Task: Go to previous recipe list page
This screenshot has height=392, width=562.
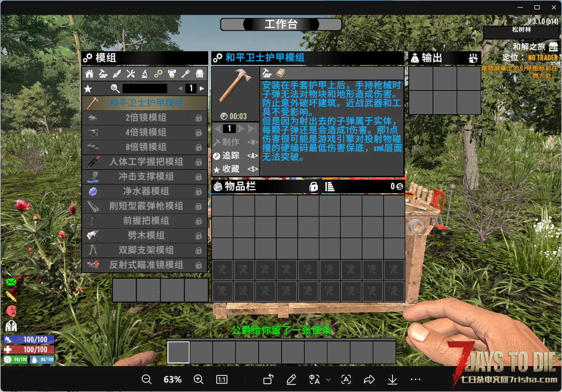Action: tap(180, 88)
